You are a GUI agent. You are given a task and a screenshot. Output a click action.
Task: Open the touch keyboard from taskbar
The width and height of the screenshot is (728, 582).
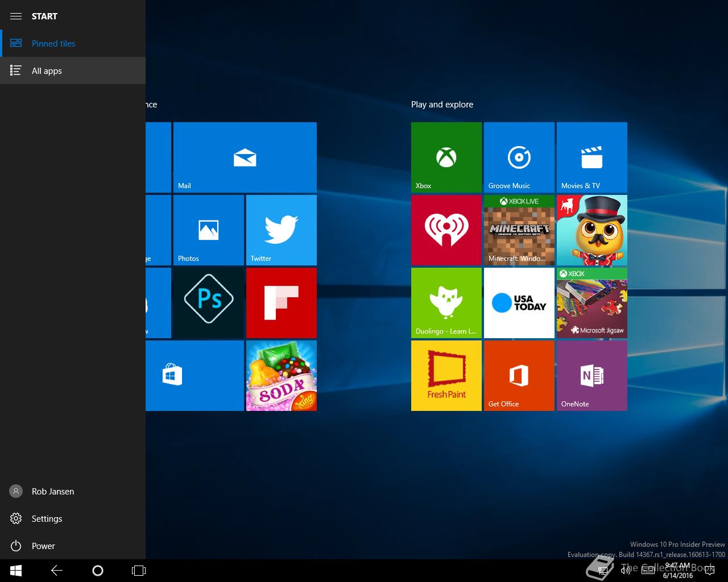(x=648, y=571)
